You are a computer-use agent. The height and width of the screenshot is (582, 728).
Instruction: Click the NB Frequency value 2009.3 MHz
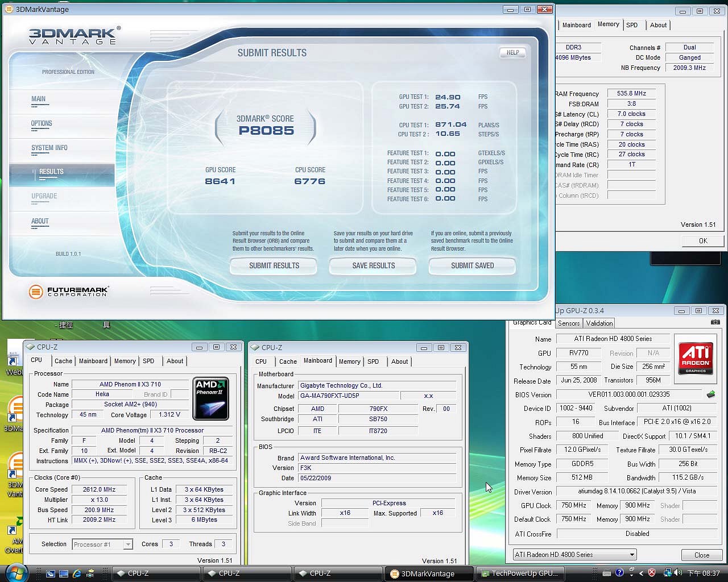[689, 68]
